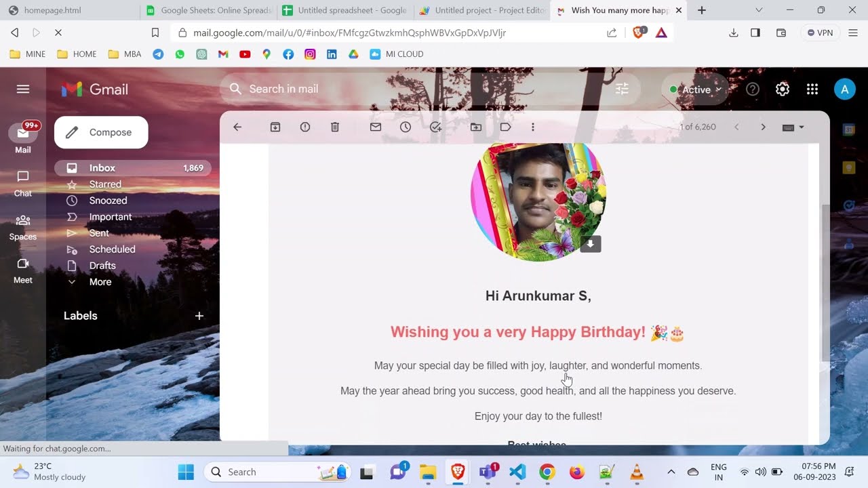The width and height of the screenshot is (868, 488).
Task: Show hidden system tray icons
Action: coord(671,472)
